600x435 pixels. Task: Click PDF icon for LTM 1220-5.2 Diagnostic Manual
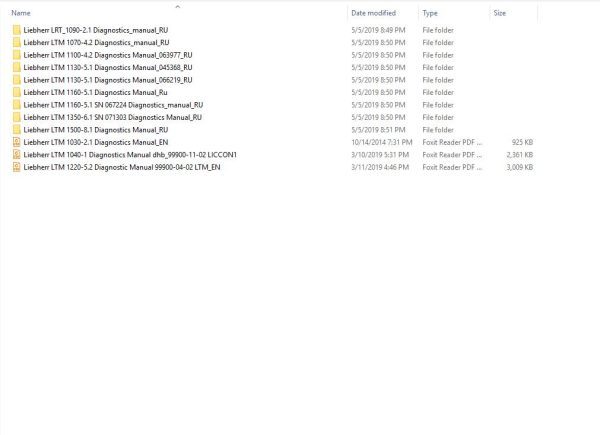point(16,167)
